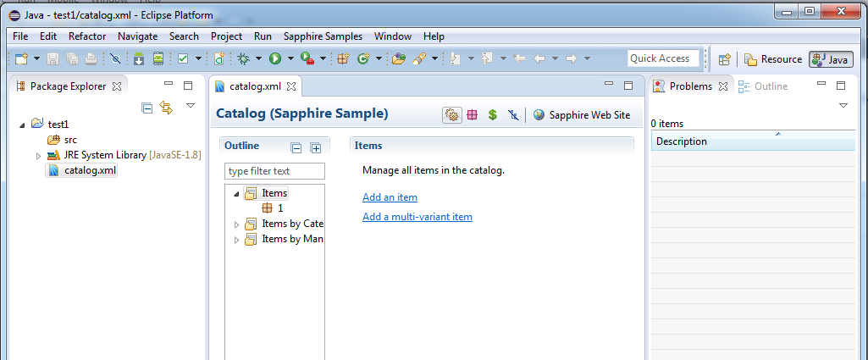This screenshot has height=360, width=868.
Task: Toggle Link with Editor in Package Explorer
Action: [x=166, y=108]
